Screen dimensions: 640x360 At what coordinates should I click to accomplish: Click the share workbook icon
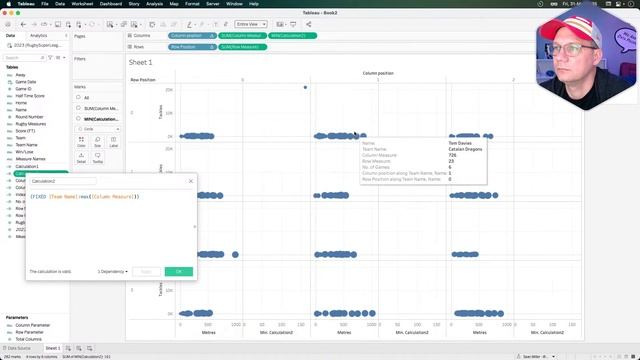309,24
